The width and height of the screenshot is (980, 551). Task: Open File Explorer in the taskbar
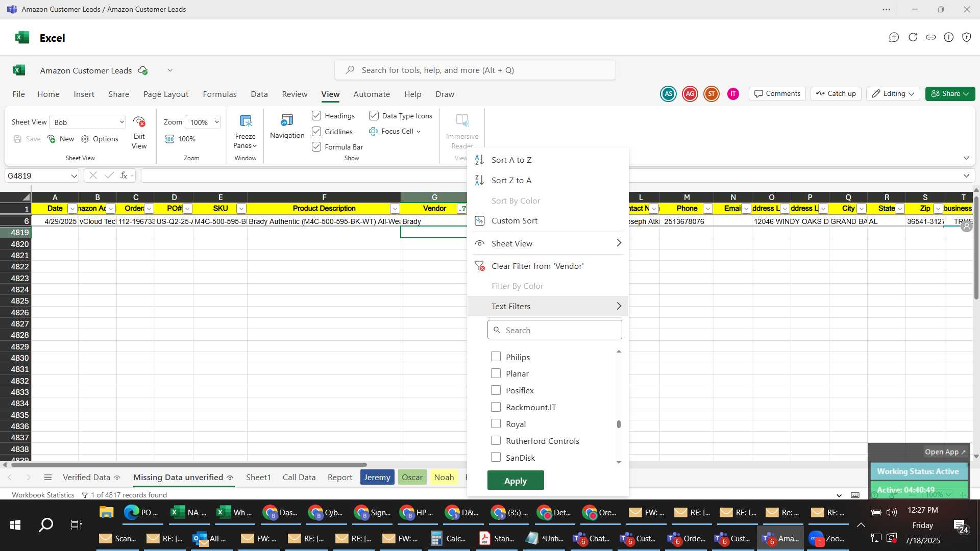(x=106, y=512)
